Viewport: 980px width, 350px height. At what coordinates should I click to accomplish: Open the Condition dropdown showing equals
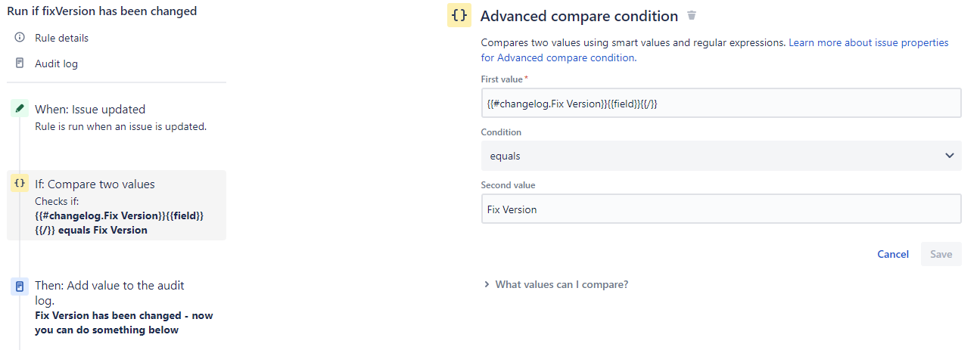click(720, 156)
